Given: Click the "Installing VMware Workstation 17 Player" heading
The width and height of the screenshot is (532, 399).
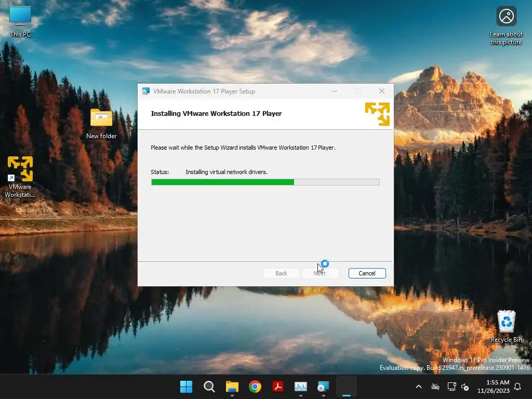Looking at the screenshot, I should (x=216, y=114).
